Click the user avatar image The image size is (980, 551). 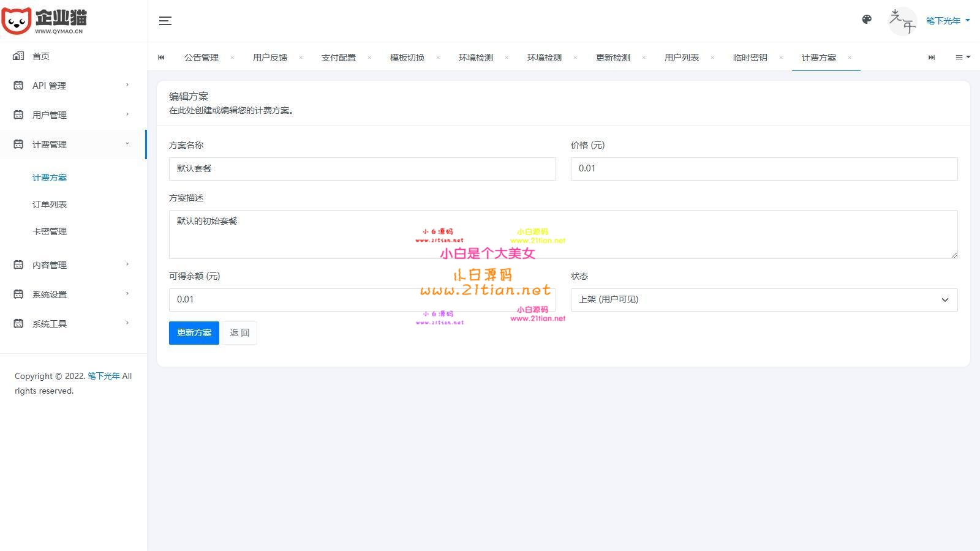click(x=902, y=21)
